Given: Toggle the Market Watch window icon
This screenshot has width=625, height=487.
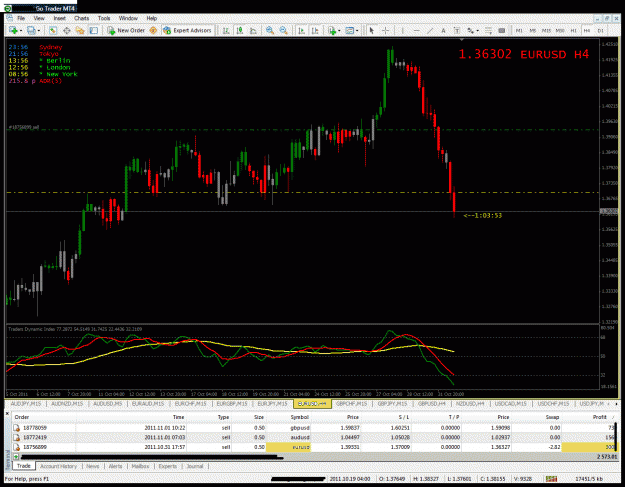Looking at the screenshot, I should 53,30.
